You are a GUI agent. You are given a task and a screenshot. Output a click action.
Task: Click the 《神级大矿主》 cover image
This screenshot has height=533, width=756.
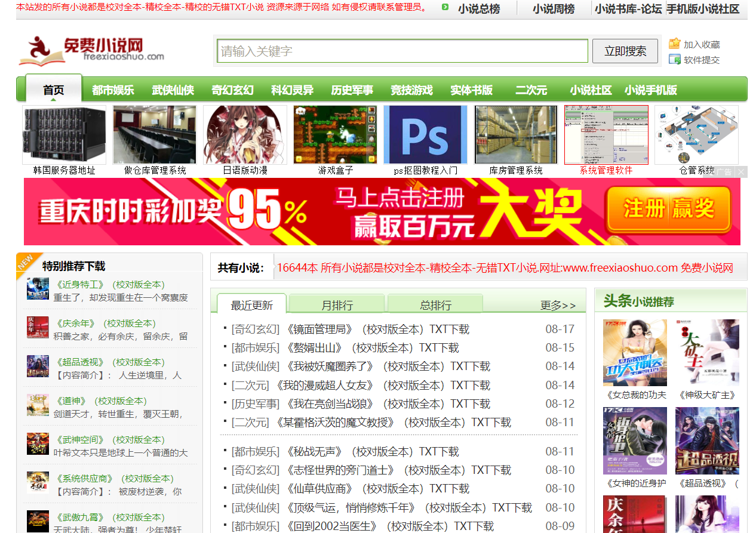pyautogui.click(x=707, y=353)
